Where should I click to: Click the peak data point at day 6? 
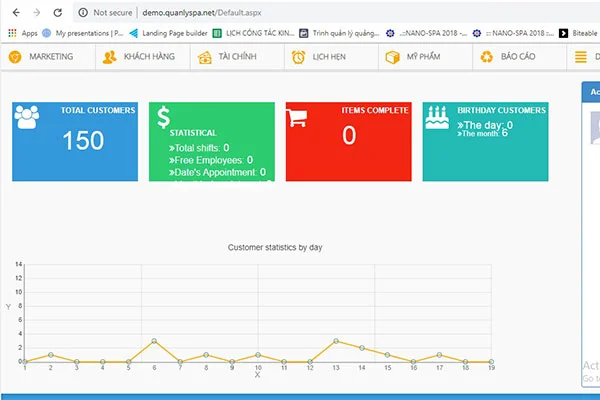pos(154,341)
